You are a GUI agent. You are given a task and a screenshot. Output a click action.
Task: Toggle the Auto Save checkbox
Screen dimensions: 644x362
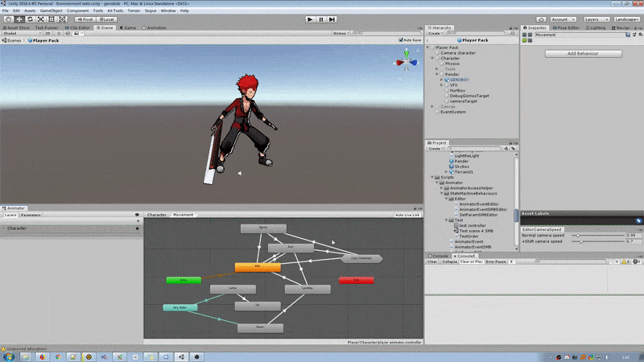402,39
